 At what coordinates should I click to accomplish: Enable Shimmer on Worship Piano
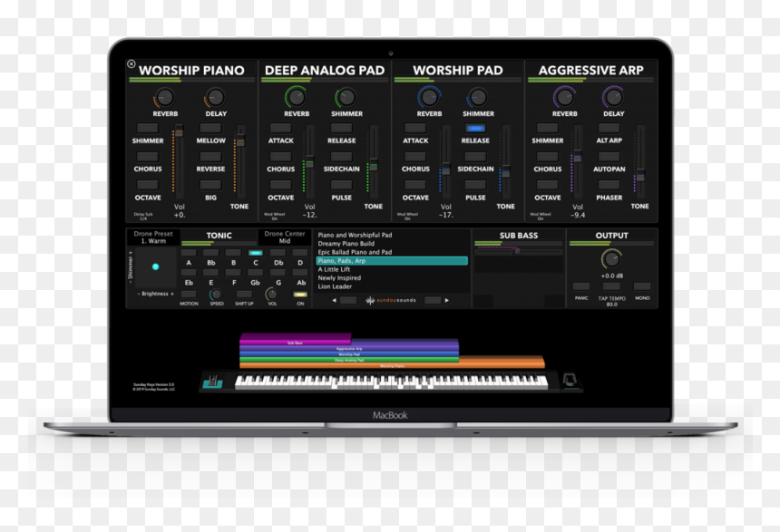click(148, 129)
